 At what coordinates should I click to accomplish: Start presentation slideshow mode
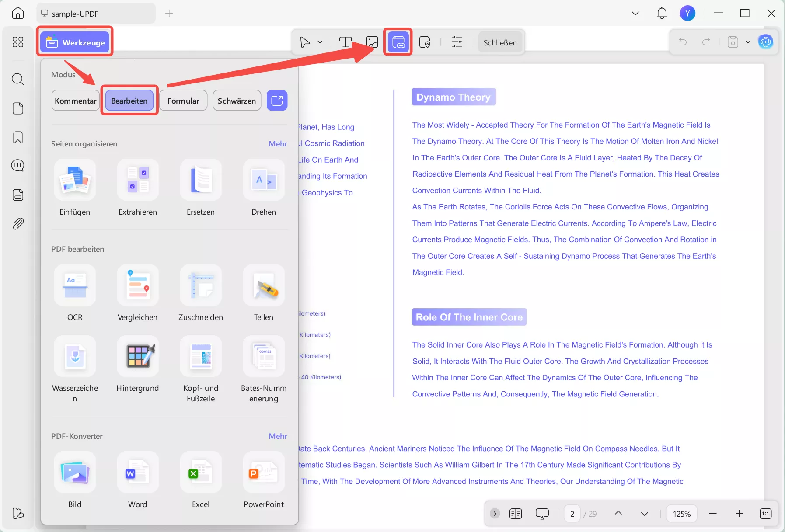click(x=542, y=514)
